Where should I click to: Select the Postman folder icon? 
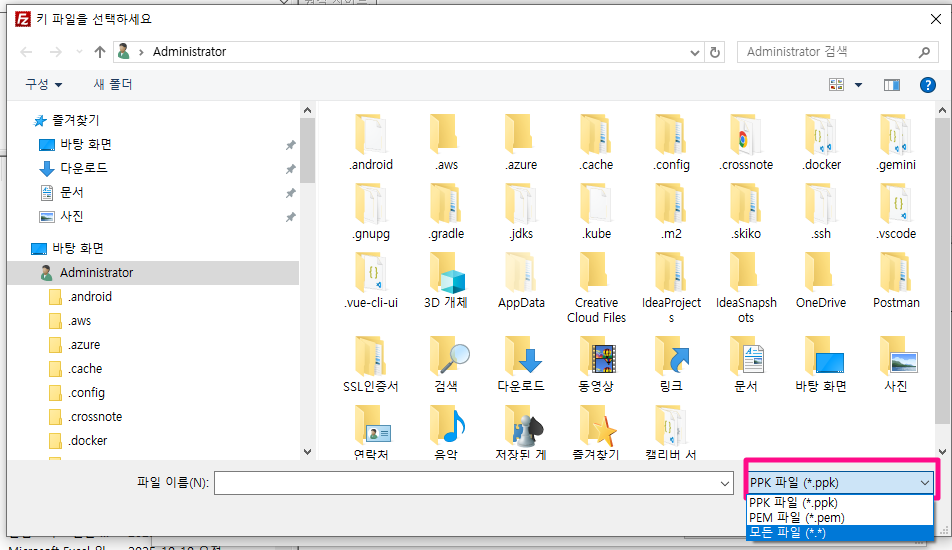896,273
